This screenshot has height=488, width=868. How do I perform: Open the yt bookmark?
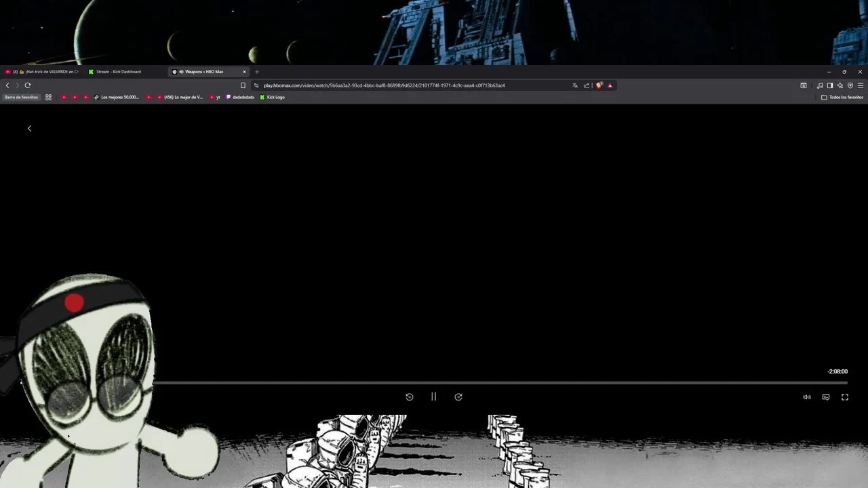click(x=216, y=97)
